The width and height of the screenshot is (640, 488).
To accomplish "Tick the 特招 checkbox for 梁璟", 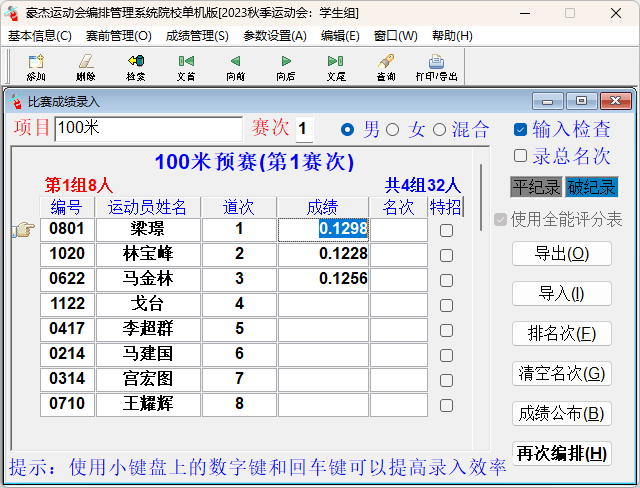I will (x=447, y=231).
